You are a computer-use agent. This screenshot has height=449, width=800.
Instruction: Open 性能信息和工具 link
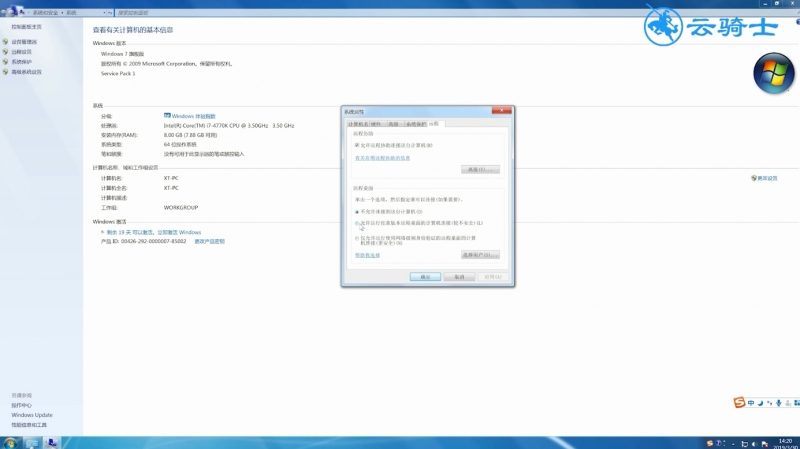[x=29, y=425]
